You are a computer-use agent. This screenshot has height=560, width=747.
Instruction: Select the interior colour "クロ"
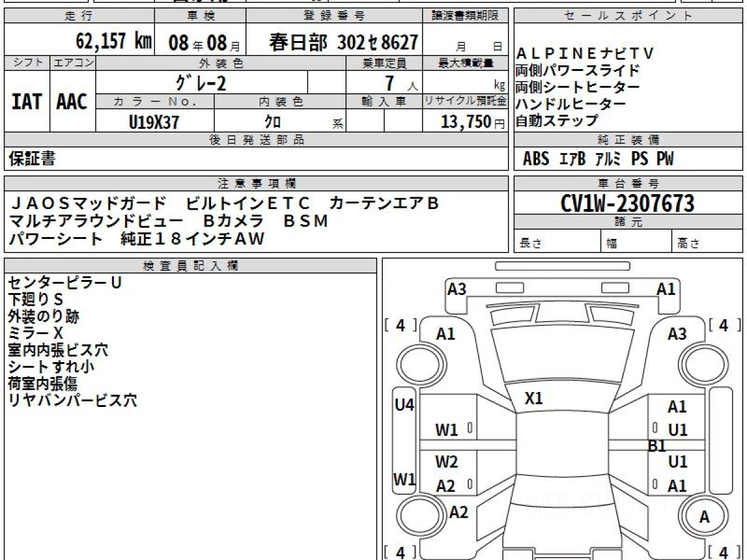tap(273, 122)
